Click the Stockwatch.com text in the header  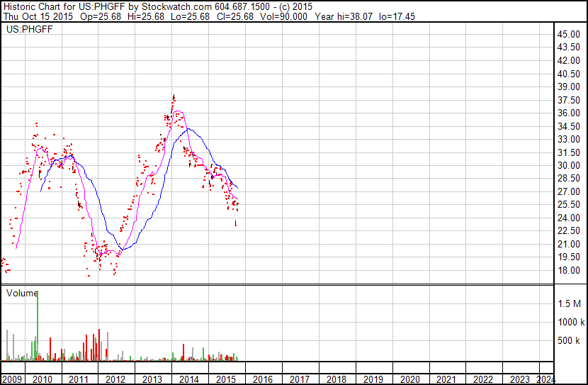pyautogui.click(x=169, y=6)
